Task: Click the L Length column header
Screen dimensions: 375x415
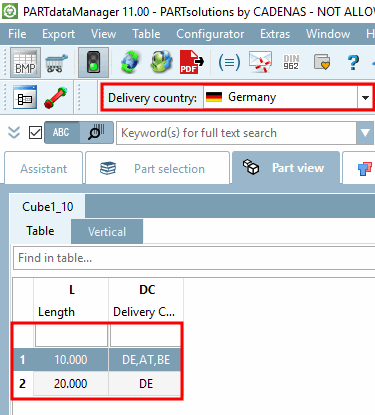Action: 71,301
